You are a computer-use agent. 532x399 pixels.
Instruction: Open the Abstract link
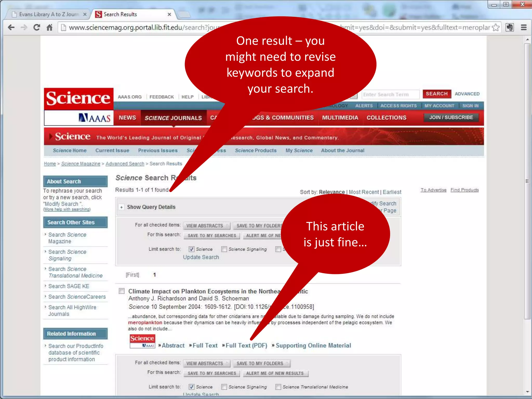(173, 345)
